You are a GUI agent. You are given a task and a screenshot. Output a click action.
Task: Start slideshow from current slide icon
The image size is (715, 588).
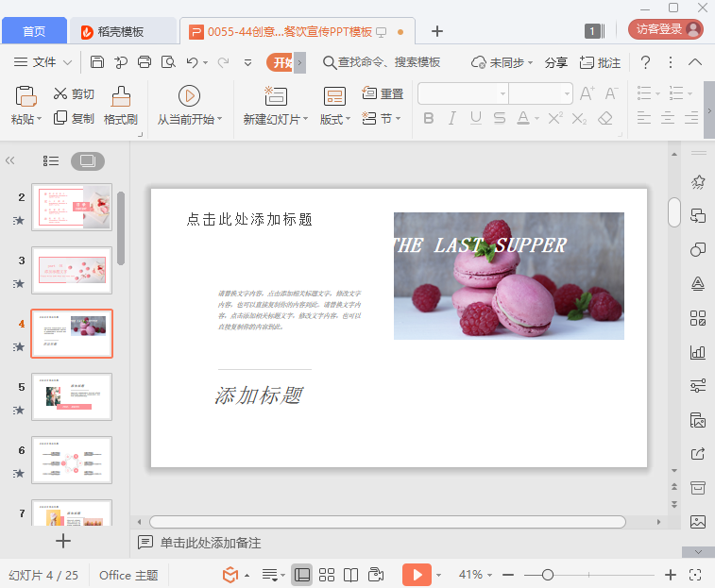click(x=189, y=96)
